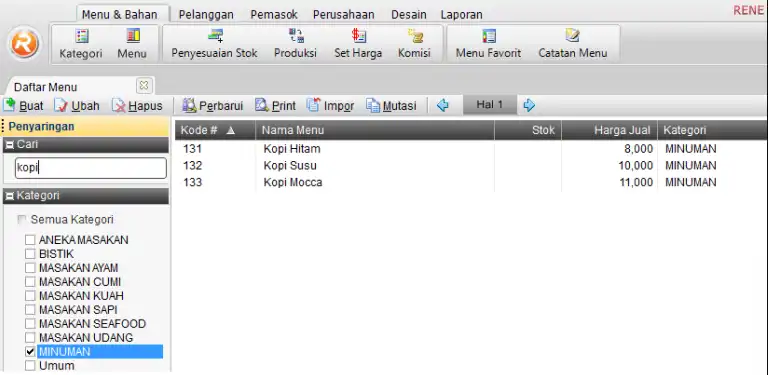Toggle the Semua Kategori checkbox
Image resolution: width=768 pixels, height=375 pixels.
click(22, 219)
